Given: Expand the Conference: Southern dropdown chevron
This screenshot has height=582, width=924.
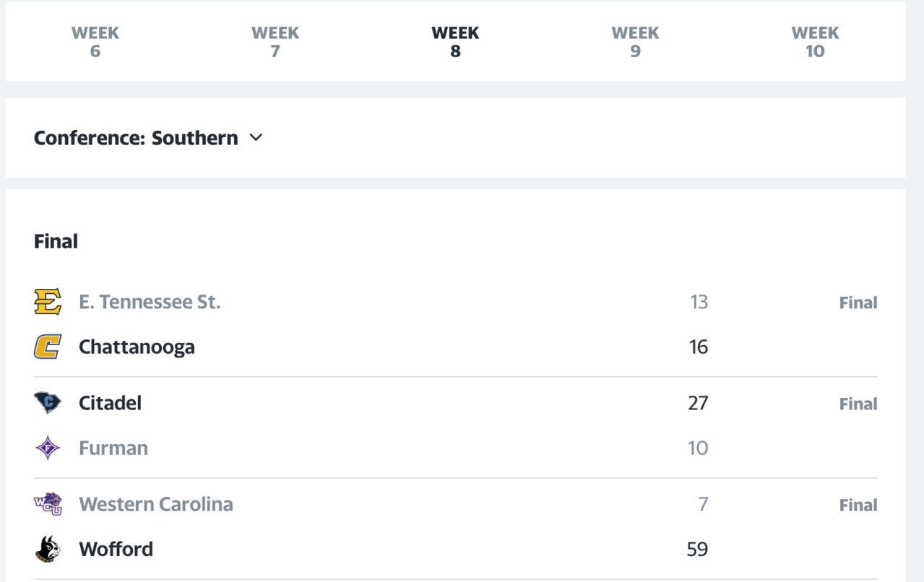Looking at the screenshot, I should click(256, 138).
